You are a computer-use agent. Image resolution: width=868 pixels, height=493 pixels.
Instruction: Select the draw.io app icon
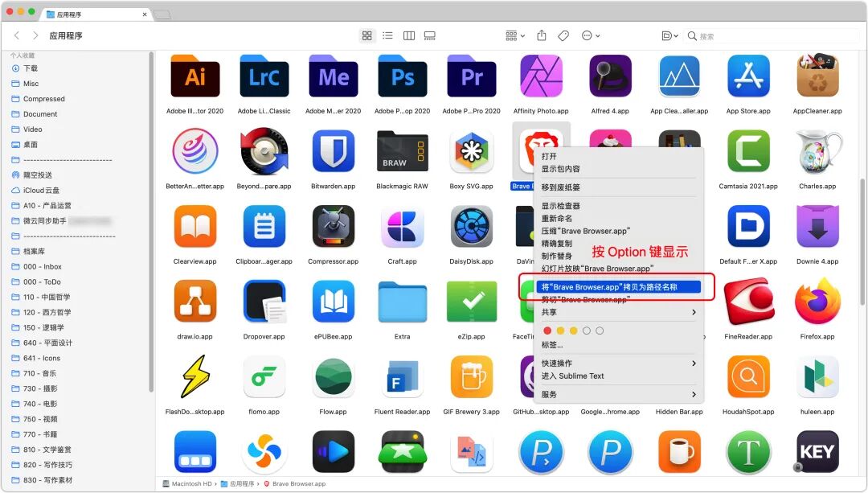click(x=194, y=302)
